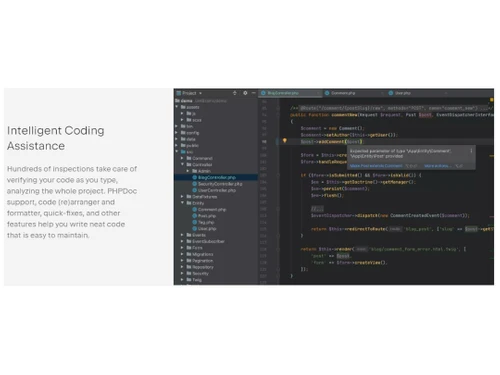500x375 pixels.
Task: Click the collapse-all arrows in Project panel
Action: click(235, 93)
